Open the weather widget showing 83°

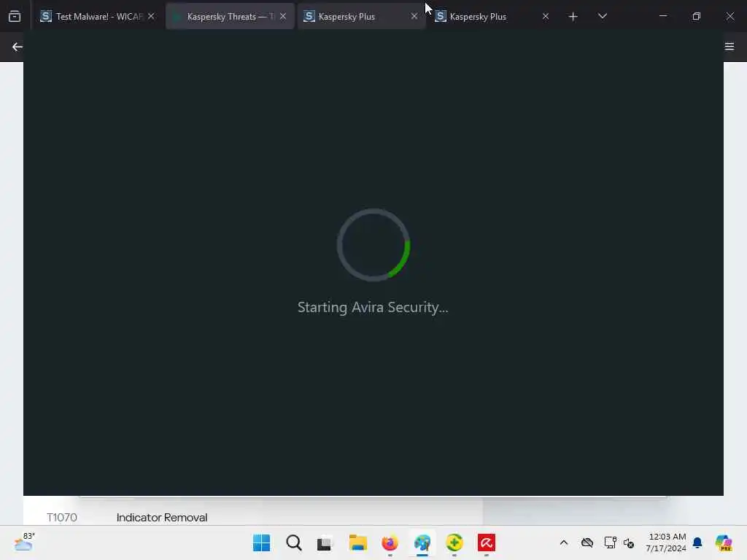(x=24, y=542)
